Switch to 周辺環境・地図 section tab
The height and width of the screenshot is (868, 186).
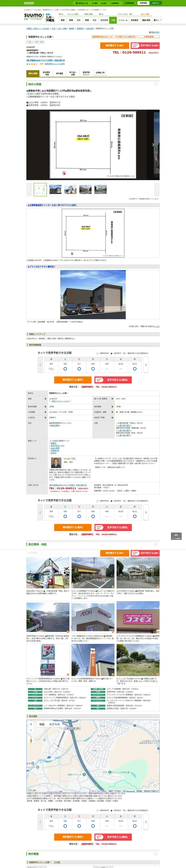click(x=46, y=73)
